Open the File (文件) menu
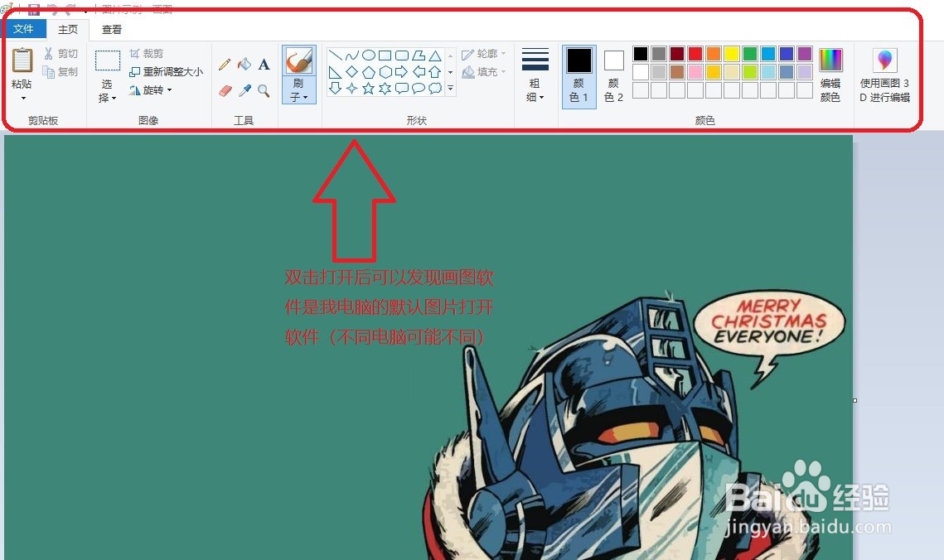 click(x=23, y=29)
